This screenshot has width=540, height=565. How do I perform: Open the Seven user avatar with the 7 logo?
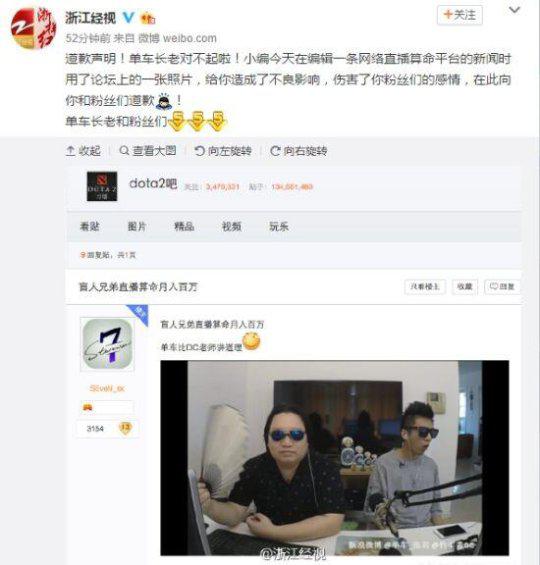tap(107, 344)
